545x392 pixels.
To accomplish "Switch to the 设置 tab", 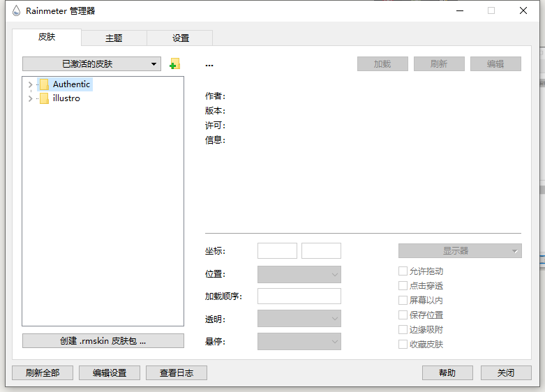I will [x=181, y=38].
